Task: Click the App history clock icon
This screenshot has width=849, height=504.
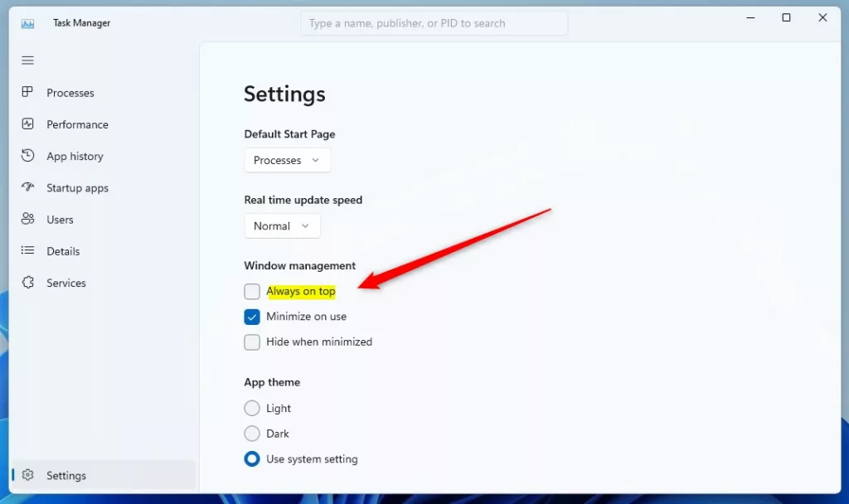Action: (x=27, y=155)
